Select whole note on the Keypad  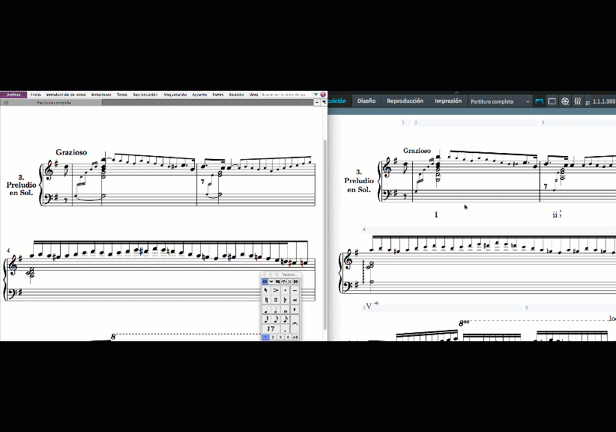pyautogui.click(x=285, y=309)
